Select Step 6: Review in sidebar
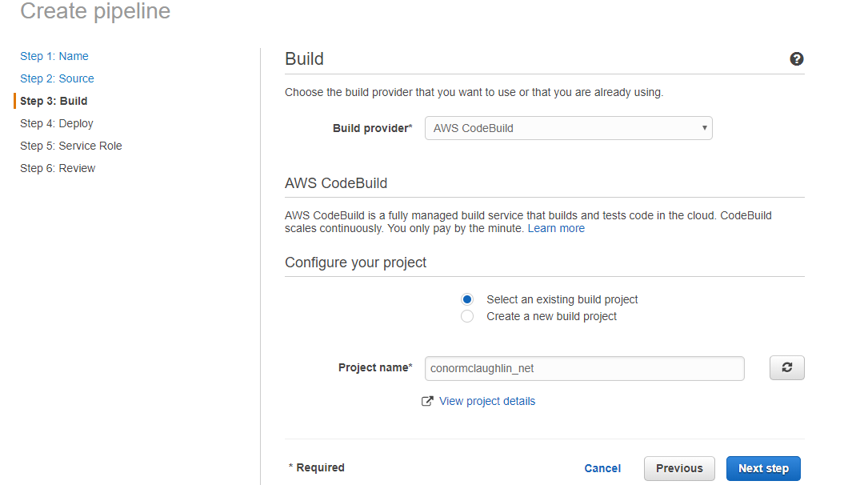The image size is (868, 489). [58, 168]
